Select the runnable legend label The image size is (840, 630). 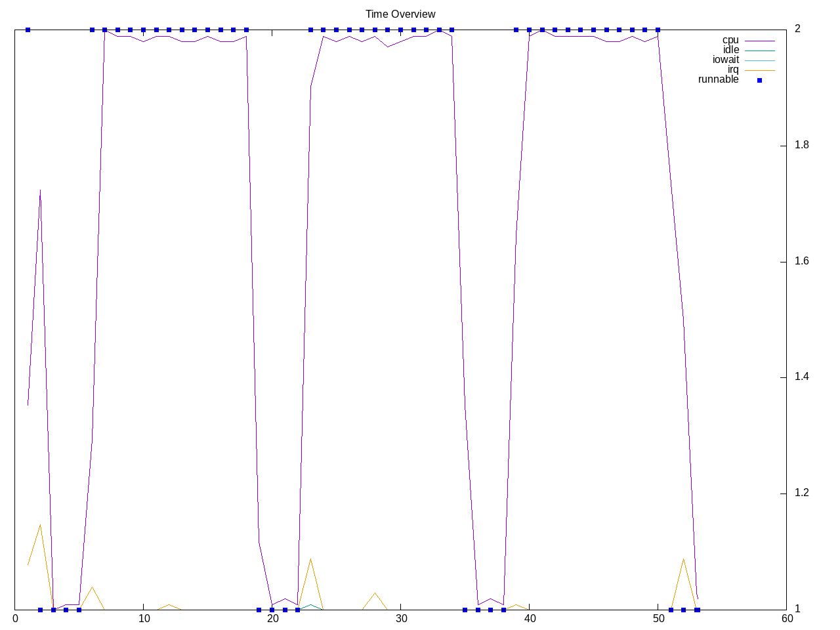(x=718, y=79)
